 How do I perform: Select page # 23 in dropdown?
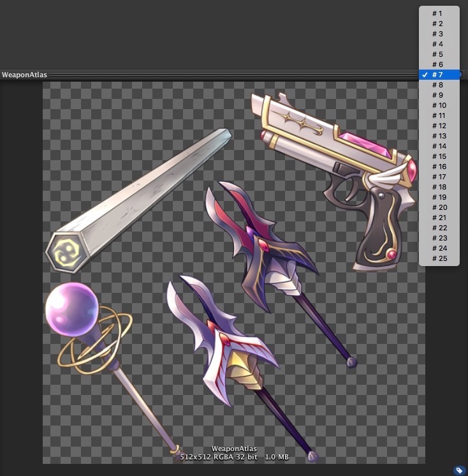(439, 238)
